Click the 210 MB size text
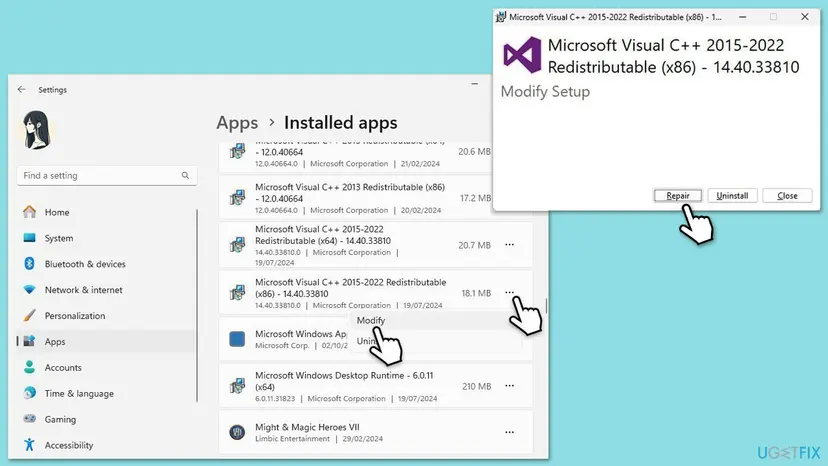828x466 pixels. point(476,387)
